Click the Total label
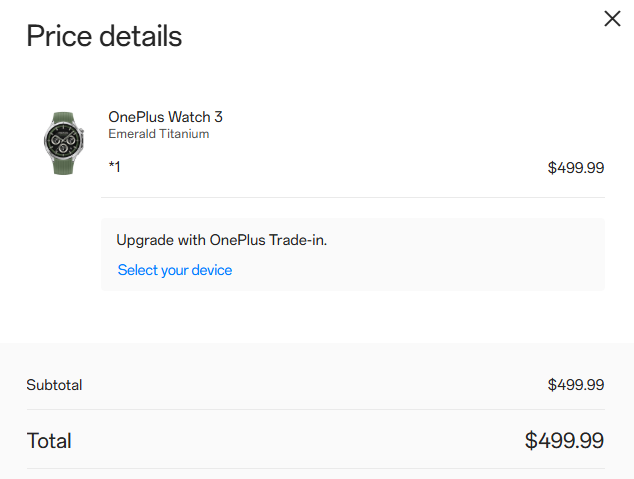This screenshot has width=634, height=479. (x=49, y=441)
